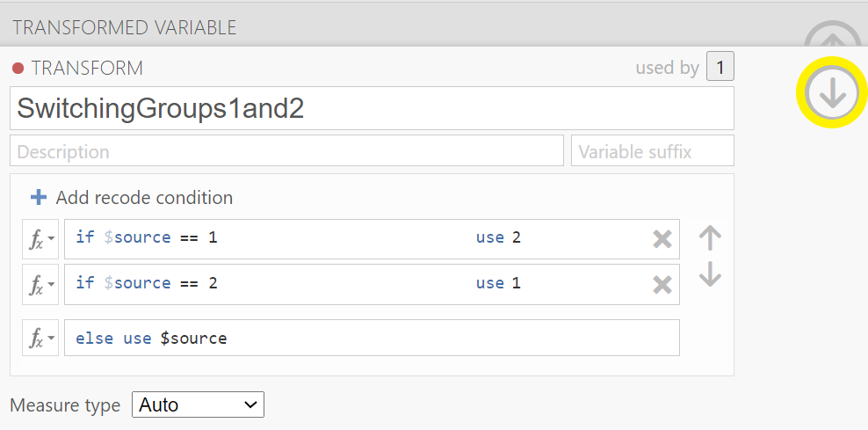Open the fx function menu for else row
Viewport: 868px width, 430px height.
pos(40,338)
